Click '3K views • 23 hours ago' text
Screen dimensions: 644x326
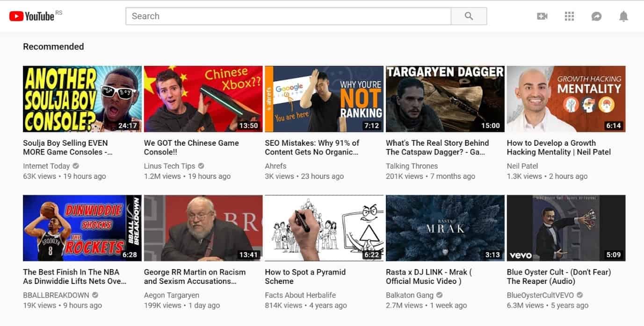coord(304,176)
